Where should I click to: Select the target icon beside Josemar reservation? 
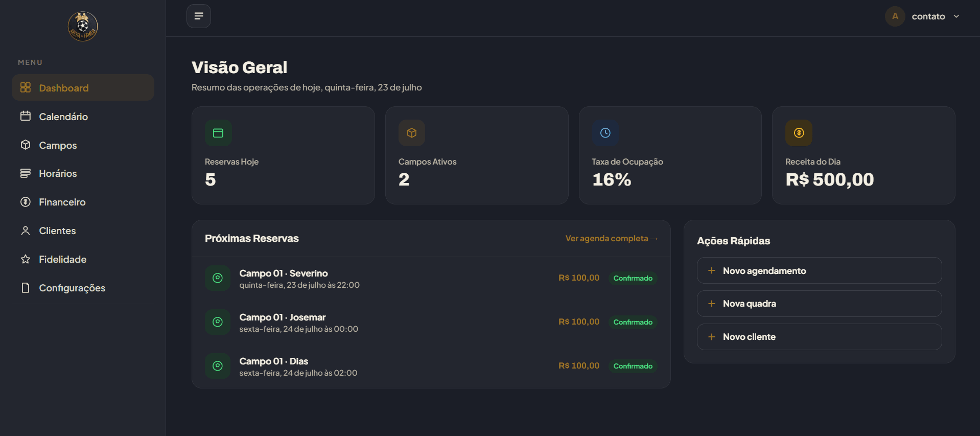(218, 322)
